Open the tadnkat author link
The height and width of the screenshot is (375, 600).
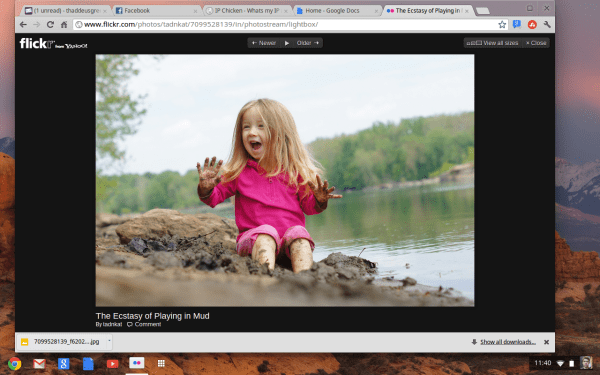point(112,324)
